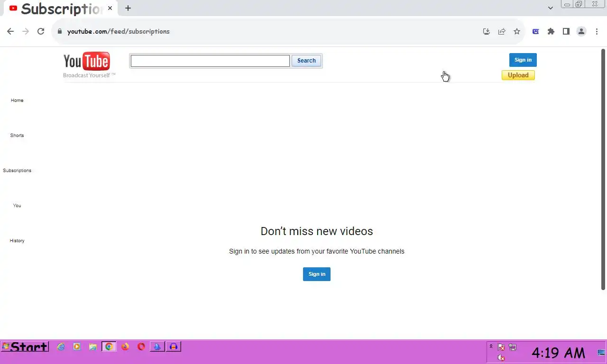Launch Internet Explorer from taskbar

click(61, 347)
